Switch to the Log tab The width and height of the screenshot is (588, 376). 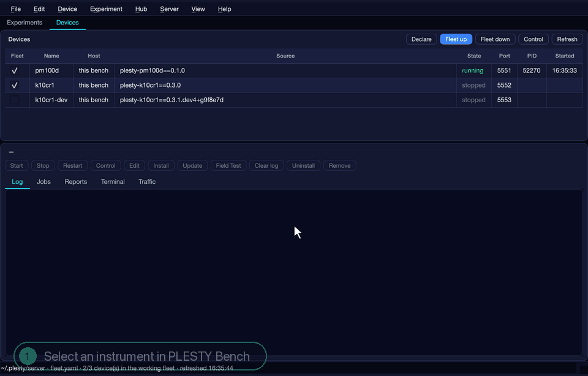[x=17, y=182]
